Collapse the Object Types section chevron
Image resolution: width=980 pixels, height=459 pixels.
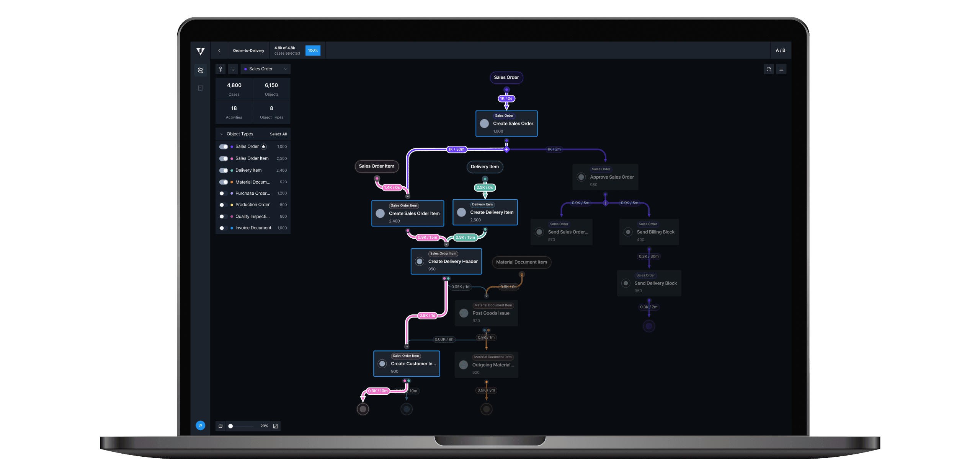(222, 134)
